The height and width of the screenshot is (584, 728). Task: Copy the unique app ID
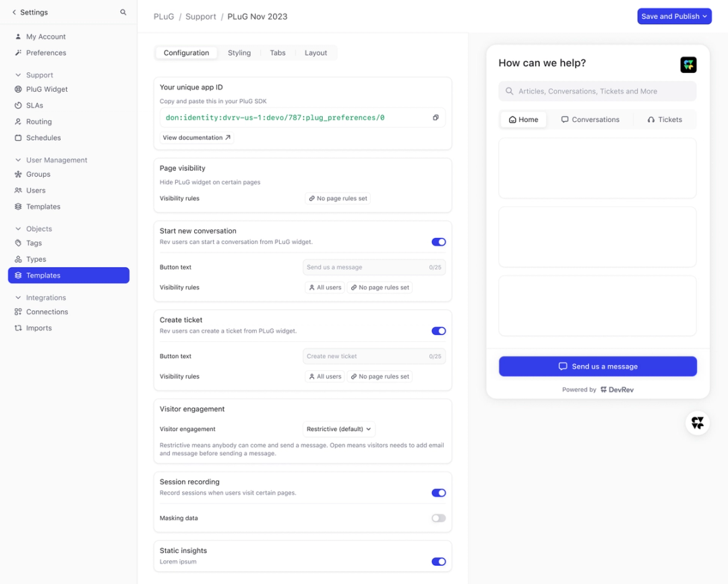coord(435,117)
